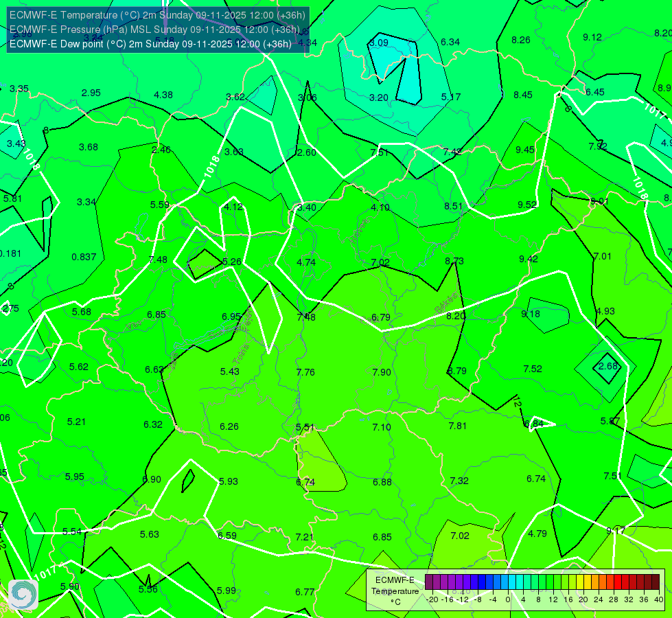The width and height of the screenshot is (672, 618).
Task: Click the 8.26 temperature value
Action: tap(521, 40)
